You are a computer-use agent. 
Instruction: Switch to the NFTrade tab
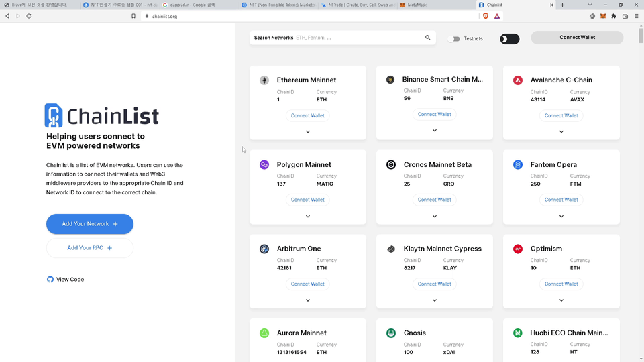[x=357, y=5]
